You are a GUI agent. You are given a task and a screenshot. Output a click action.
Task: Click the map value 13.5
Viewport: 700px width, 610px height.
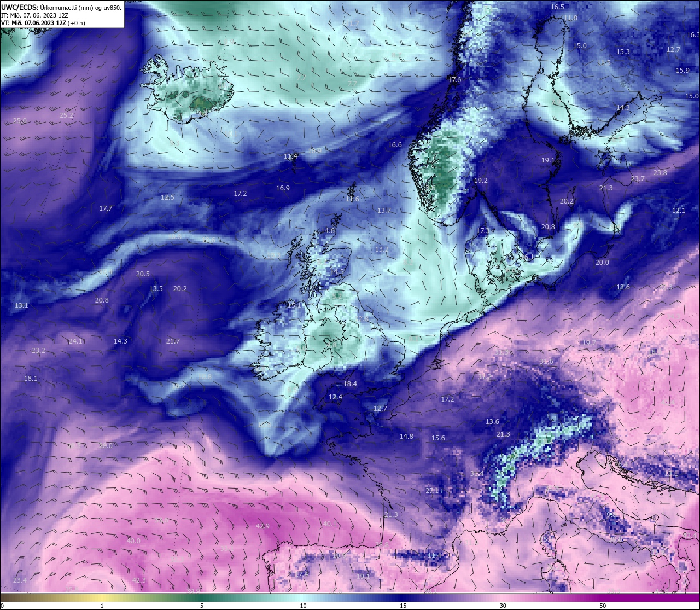[x=156, y=289]
